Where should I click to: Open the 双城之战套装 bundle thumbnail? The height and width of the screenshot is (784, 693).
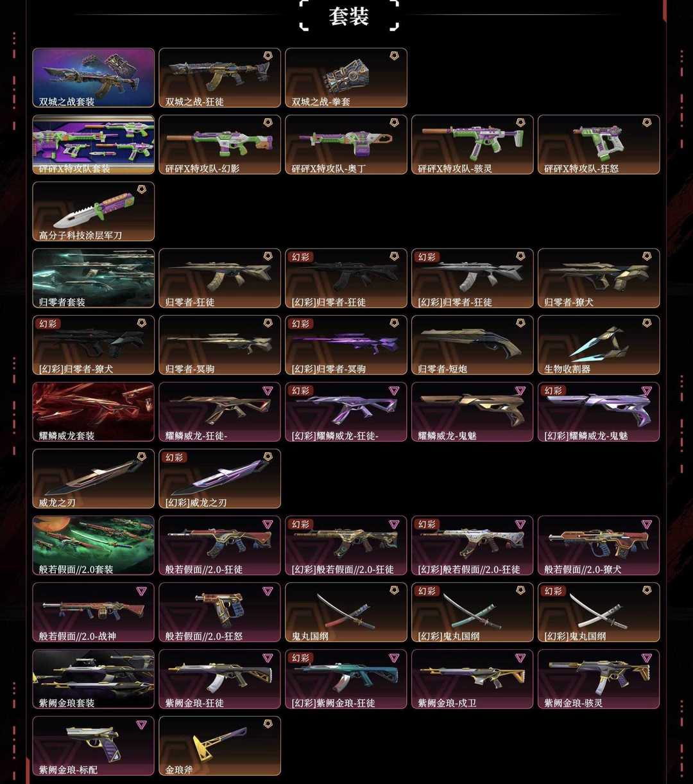tap(94, 78)
